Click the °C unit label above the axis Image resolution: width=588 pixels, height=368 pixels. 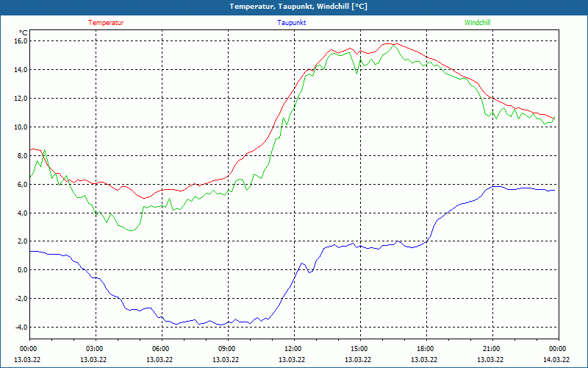(24, 32)
